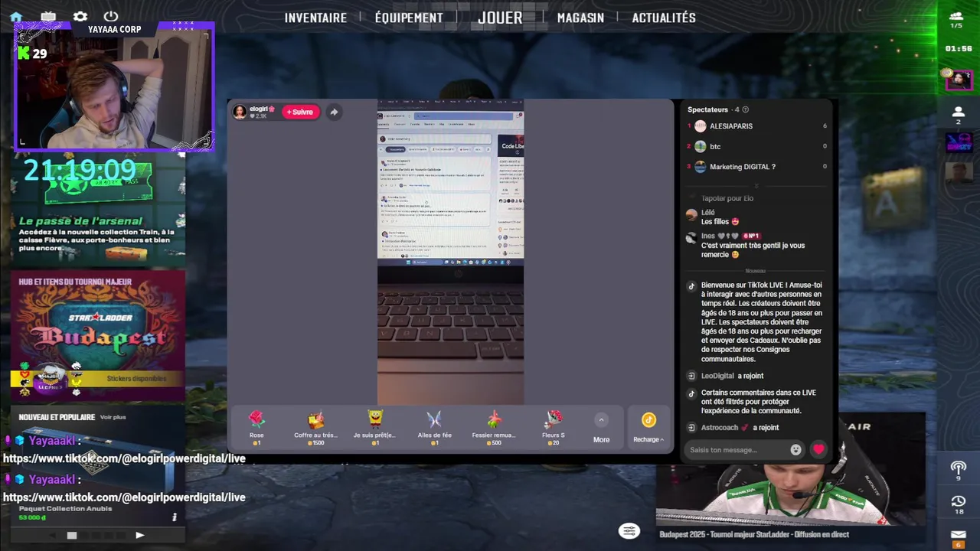This screenshot has width=980, height=551.
Task: Send the Ailes de fée gift
Action: (x=434, y=428)
